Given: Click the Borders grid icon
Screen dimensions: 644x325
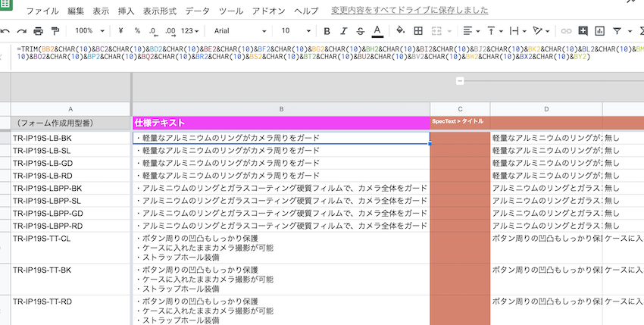Looking at the screenshot, I should (x=418, y=31).
